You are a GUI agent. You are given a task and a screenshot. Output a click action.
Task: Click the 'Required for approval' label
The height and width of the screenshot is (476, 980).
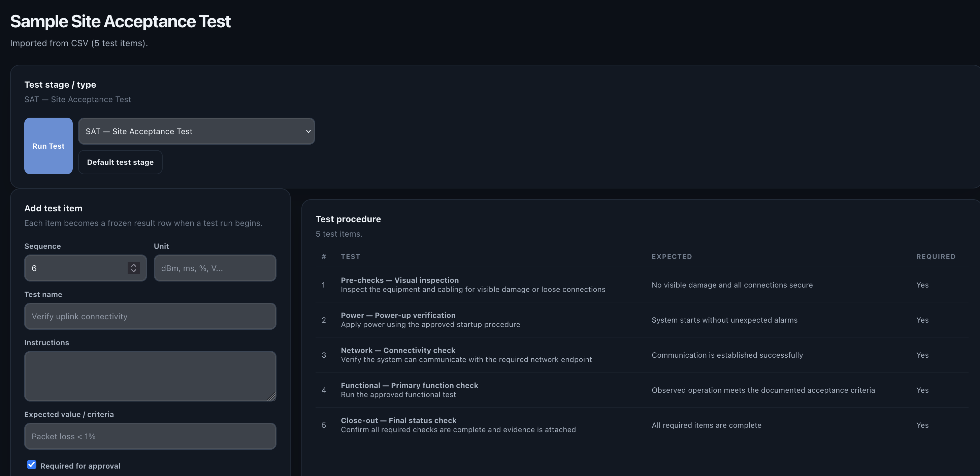click(80, 466)
